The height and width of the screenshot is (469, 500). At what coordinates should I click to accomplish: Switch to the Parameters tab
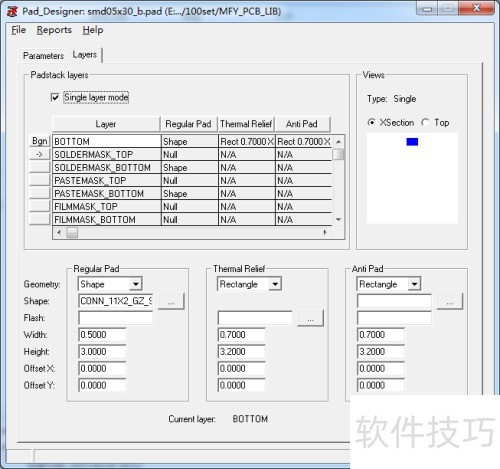43,56
